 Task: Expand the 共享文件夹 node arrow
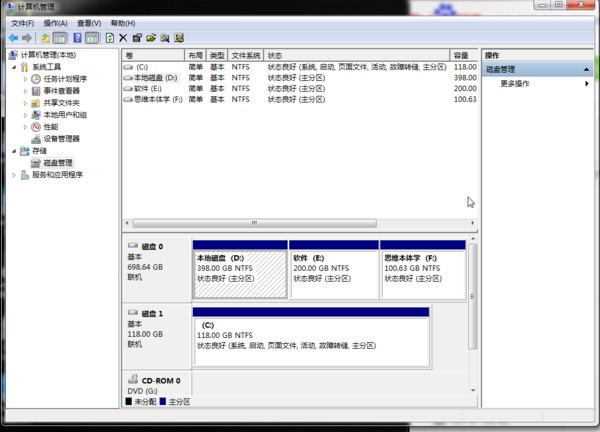tap(25, 103)
